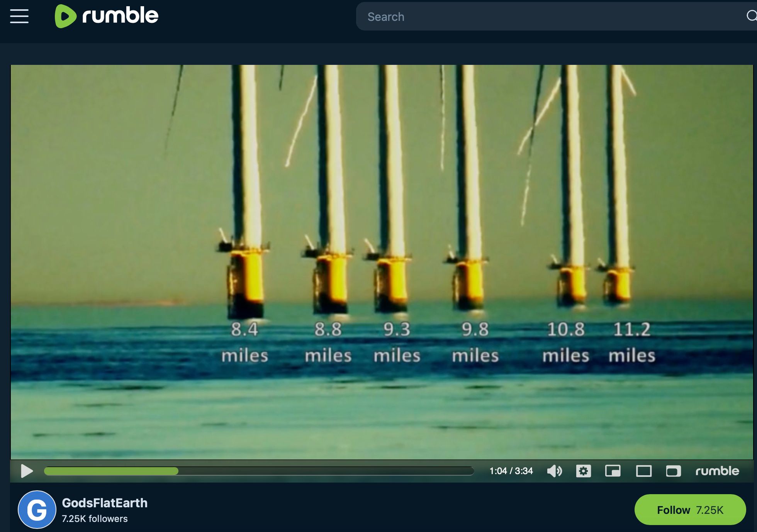Click the Rumble wordmark in header
The height and width of the screenshot is (532, 757).
120,15
